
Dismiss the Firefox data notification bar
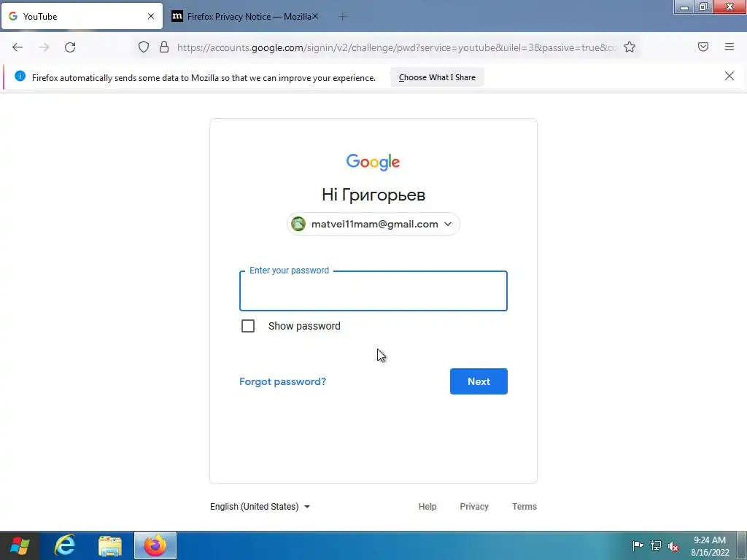click(x=729, y=76)
